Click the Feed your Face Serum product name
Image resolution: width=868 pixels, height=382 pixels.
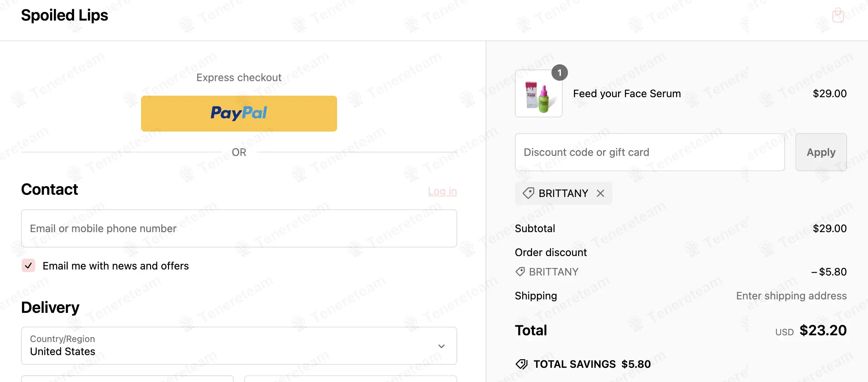tap(627, 93)
